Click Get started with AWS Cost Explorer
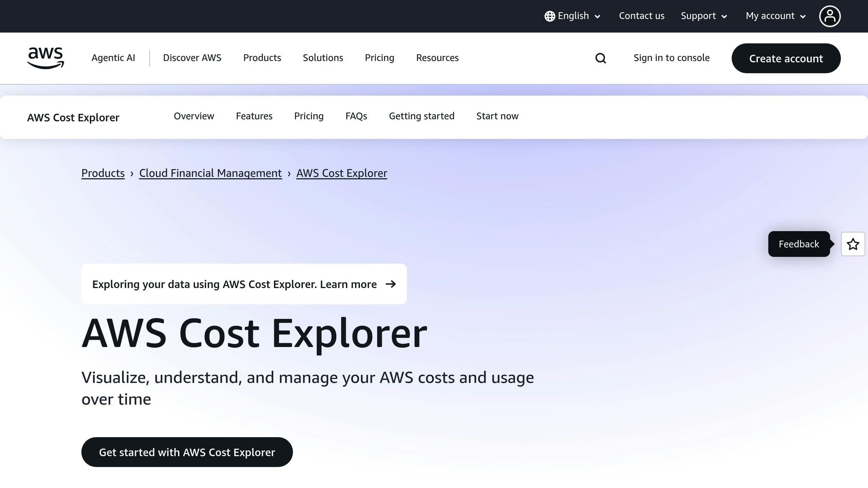 (x=187, y=452)
